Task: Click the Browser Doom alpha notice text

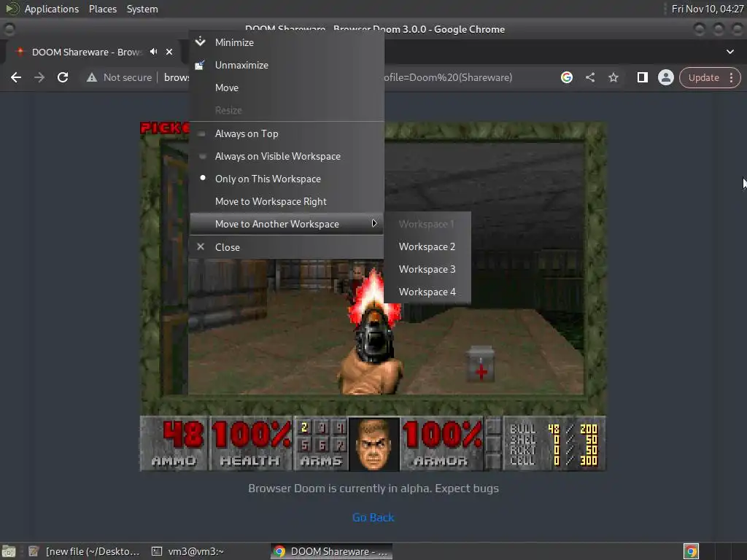Action: coord(373,489)
